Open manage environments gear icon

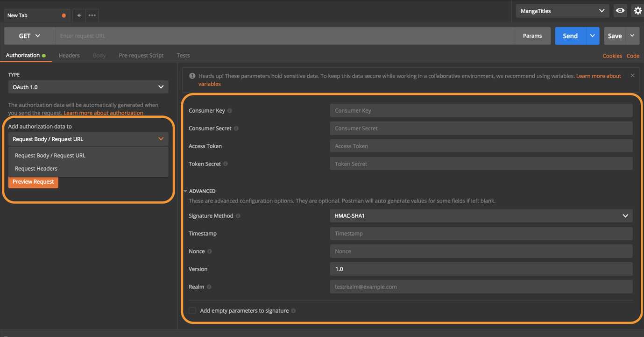tap(637, 11)
